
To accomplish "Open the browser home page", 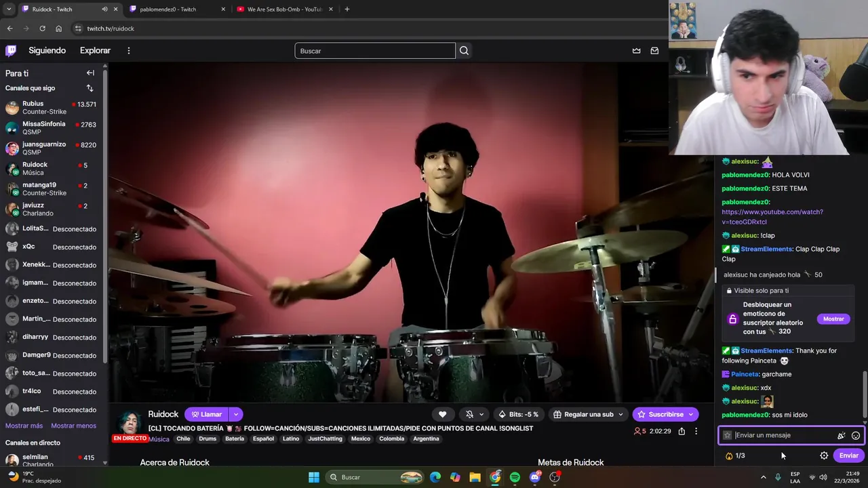I will 58,28.
